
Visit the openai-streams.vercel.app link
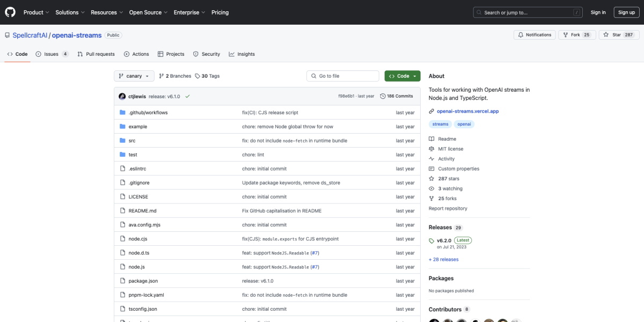[x=467, y=112]
